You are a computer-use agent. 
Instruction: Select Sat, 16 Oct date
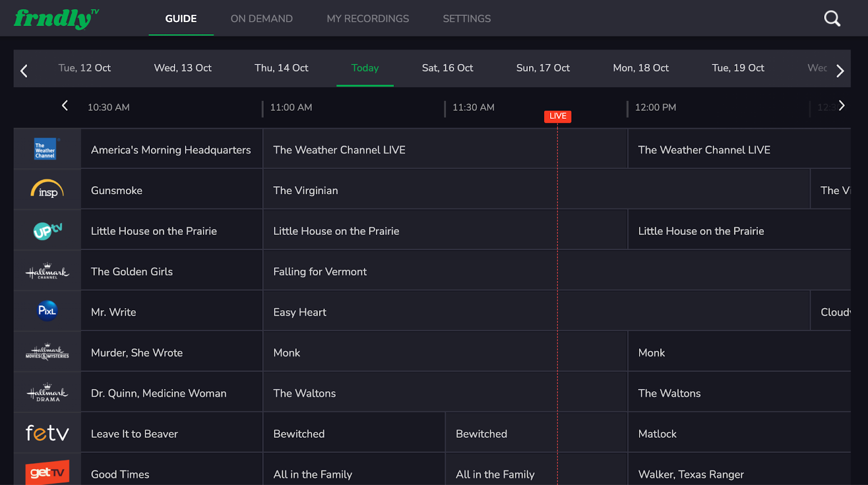coord(448,68)
